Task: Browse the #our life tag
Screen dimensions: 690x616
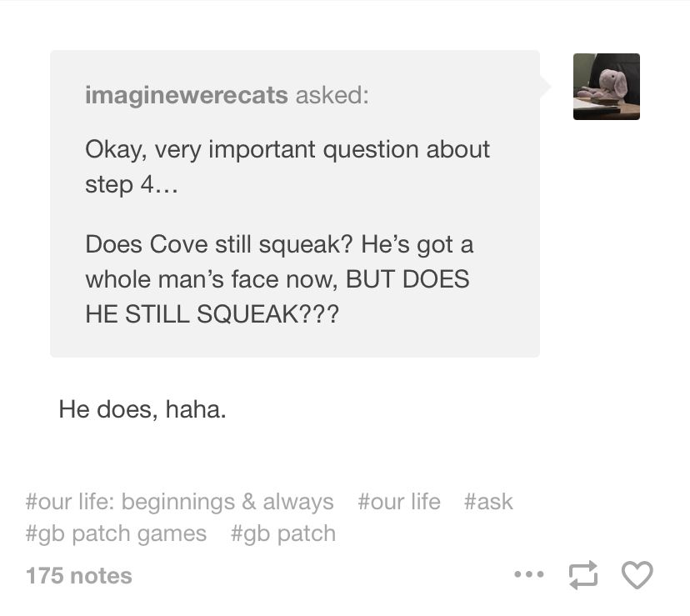Action: [399, 502]
